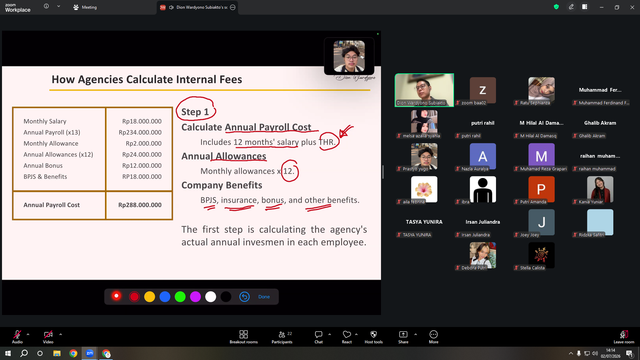The image size is (640, 360).
Task: Expand the chevron next to the info icon
Action: point(58,6)
